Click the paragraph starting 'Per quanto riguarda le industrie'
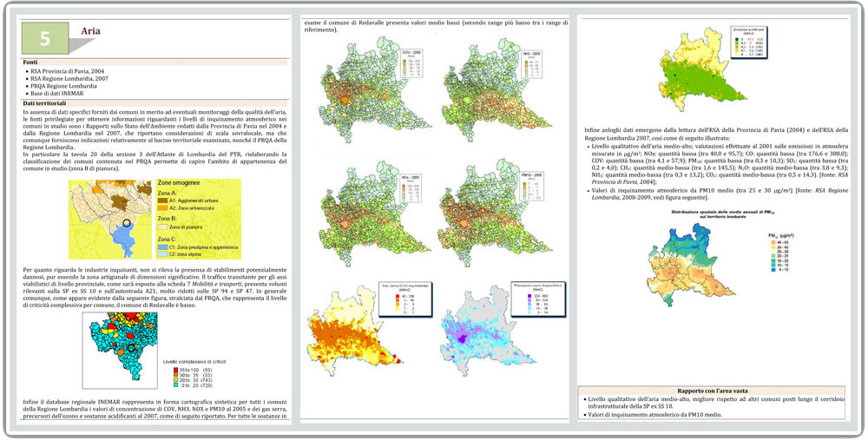This screenshot has width=868, height=440. (x=155, y=287)
